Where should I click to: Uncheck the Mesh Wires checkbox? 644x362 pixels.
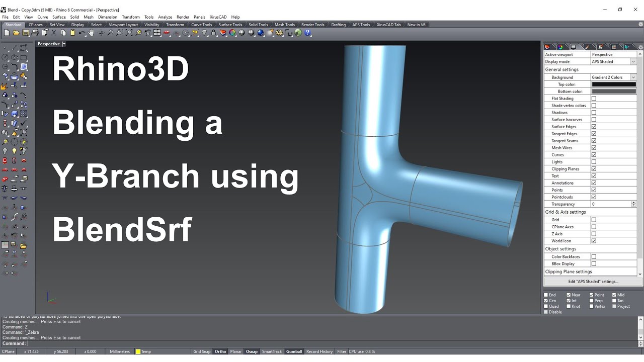tap(594, 148)
